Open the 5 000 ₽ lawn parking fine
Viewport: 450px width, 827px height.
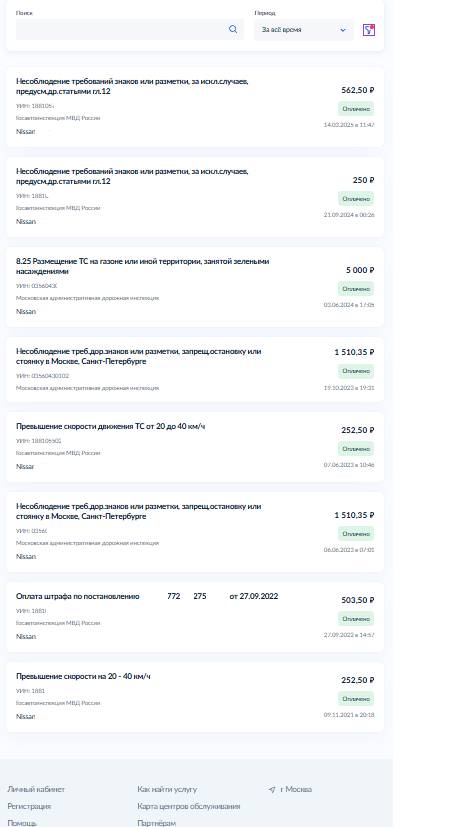point(195,287)
